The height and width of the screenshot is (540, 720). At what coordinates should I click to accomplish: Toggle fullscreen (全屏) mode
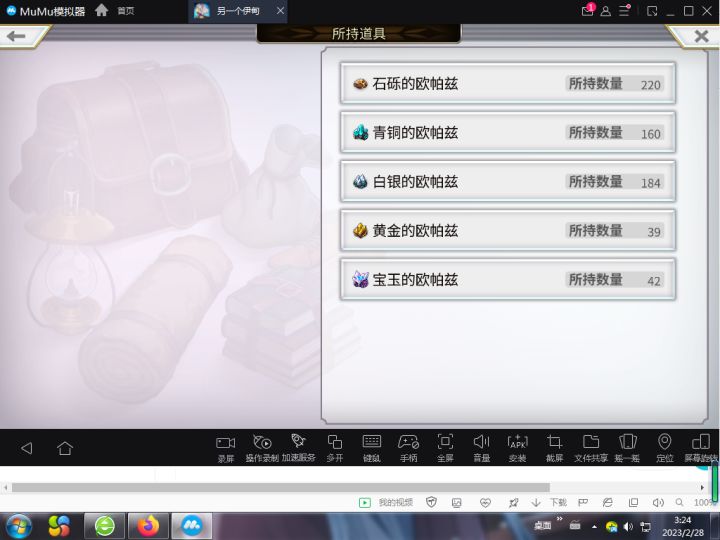pyautogui.click(x=445, y=448)
